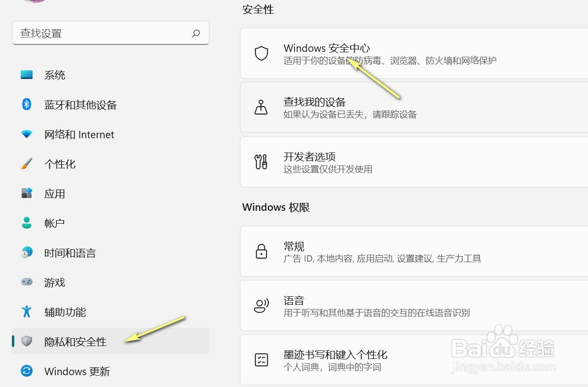Screen dimensions: 588x387
Task: Open 语音 permissions card
Action: (414, 306)
